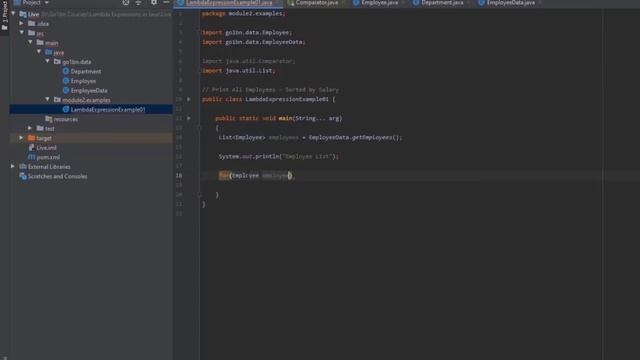This screenshot has height=360, width=640.
Task: Click the Department class icon in tree
Action: point(66,71)
